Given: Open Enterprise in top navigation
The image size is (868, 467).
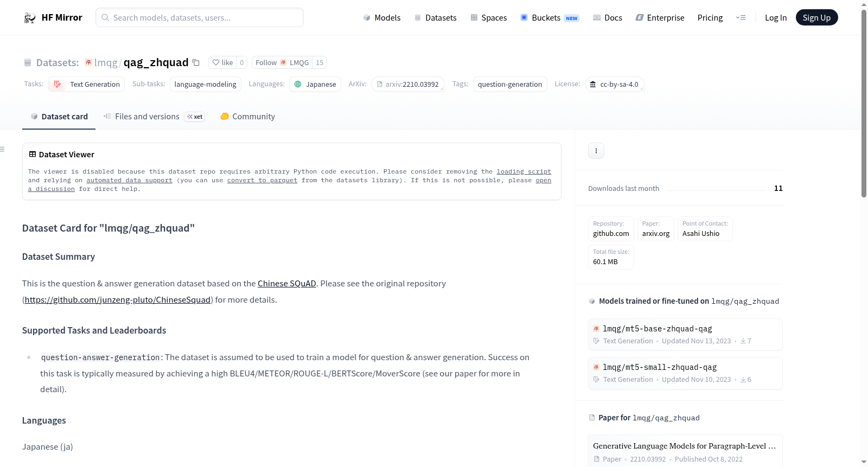Looking at the screenshot, I should point(660,18).
